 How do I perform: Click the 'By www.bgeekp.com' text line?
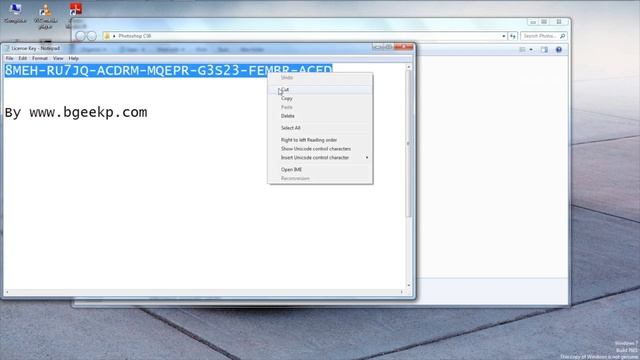click(x=76, y=112)
